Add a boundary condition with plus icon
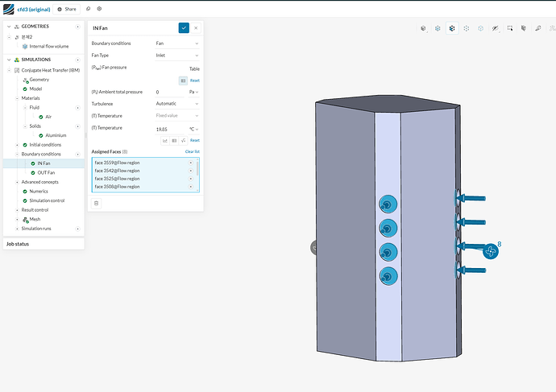556x392 pixels. (x=77, y=155)
